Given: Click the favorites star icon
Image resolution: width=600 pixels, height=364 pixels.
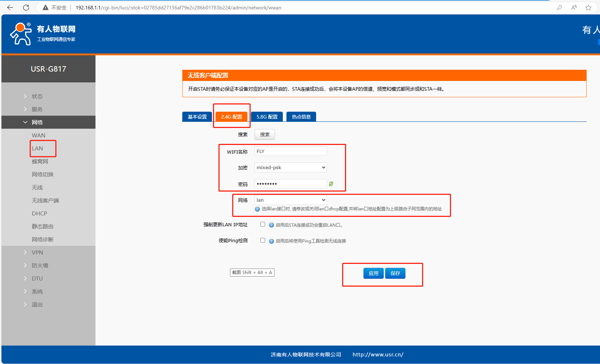Looking at the screenshot, I should (588, 8).
